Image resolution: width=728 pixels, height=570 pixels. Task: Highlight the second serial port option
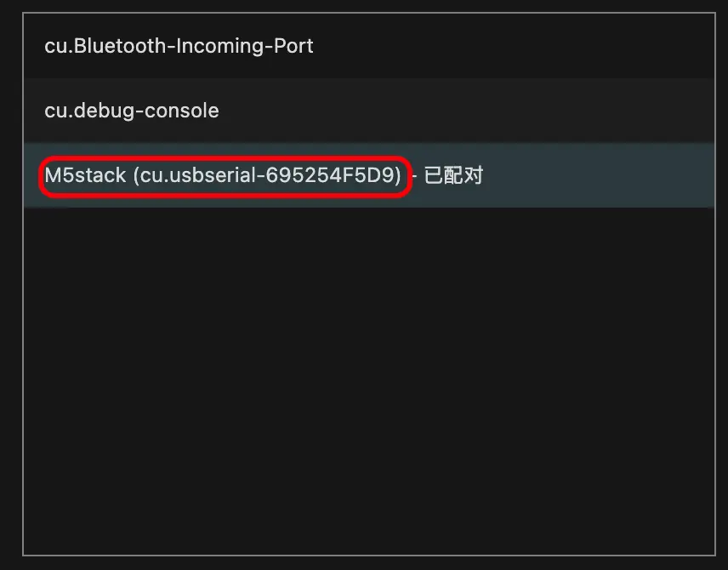(x=368, y=111)
